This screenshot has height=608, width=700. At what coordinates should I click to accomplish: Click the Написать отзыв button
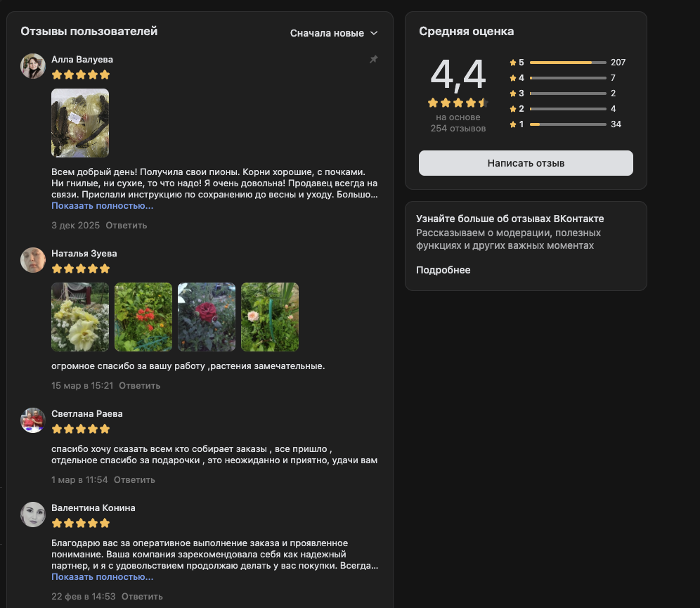click(526, 163)
